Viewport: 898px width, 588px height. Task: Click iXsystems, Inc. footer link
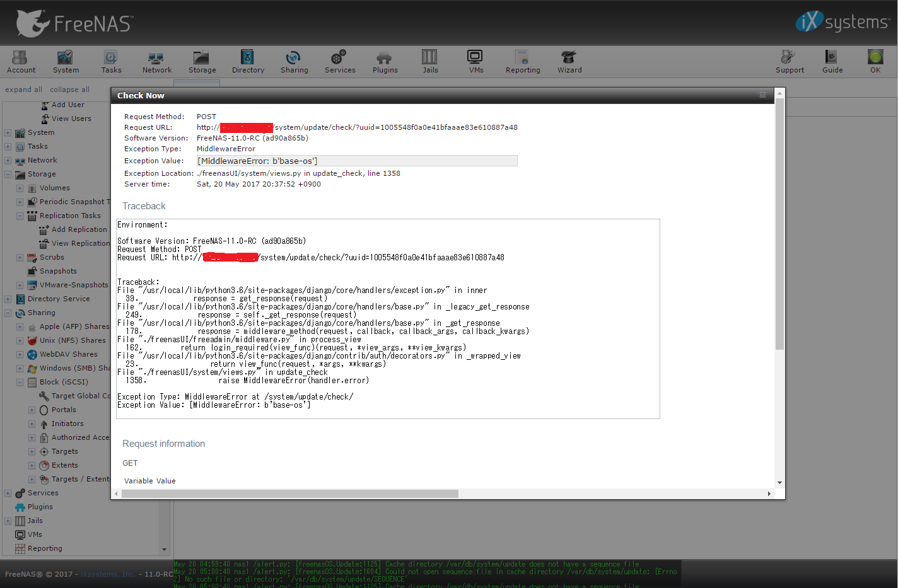point(108,574)
